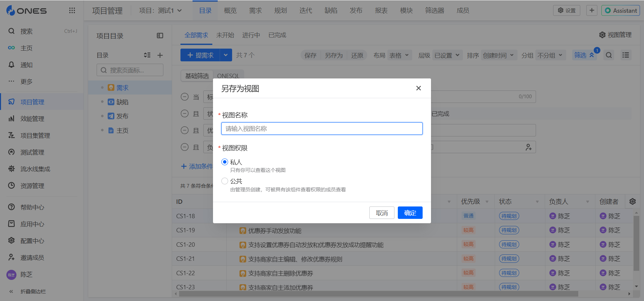Viewport: 644px width, 301px height.
Task: Click the 添加条件 link
Action: coord(197,166)
